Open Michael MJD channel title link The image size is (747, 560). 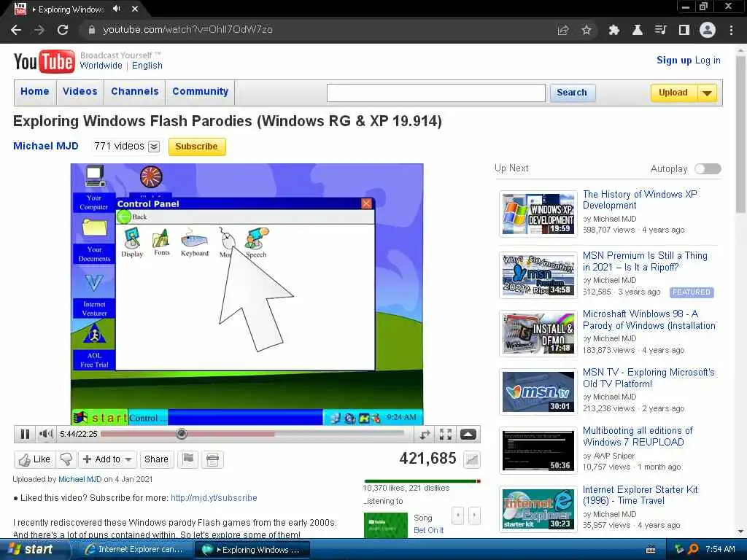point(46,146)
